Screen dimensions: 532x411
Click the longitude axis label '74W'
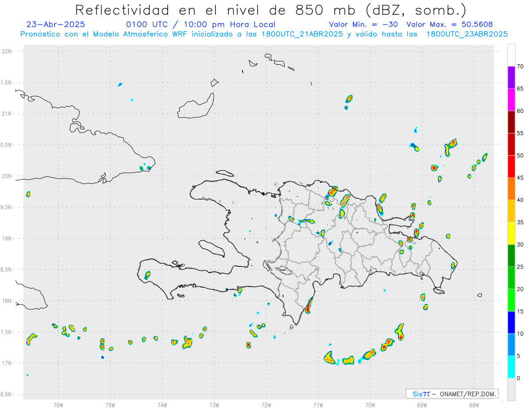(162, 405)
